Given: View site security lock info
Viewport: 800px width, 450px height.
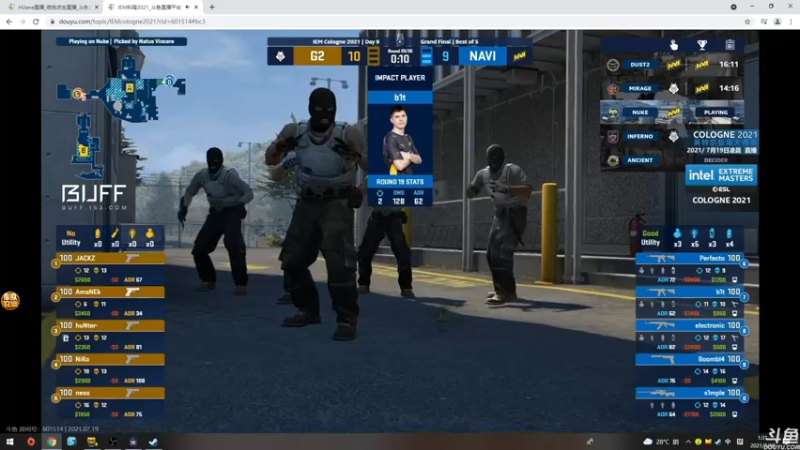Looking at the screenshot, I should [52, 21].
